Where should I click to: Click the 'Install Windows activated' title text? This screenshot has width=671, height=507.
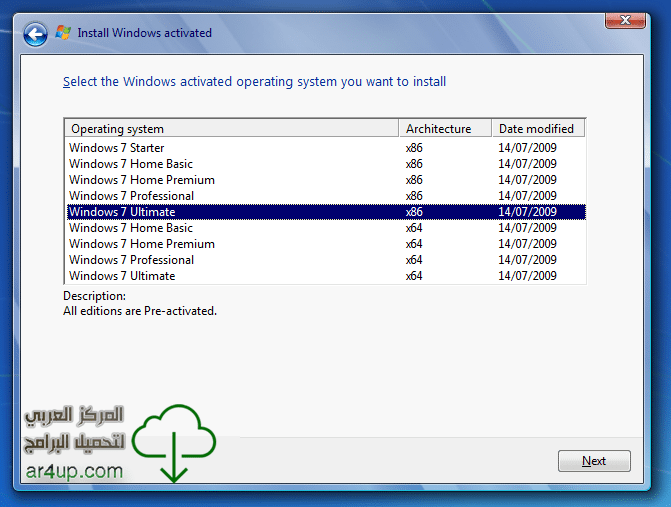(x=145, y=33)
